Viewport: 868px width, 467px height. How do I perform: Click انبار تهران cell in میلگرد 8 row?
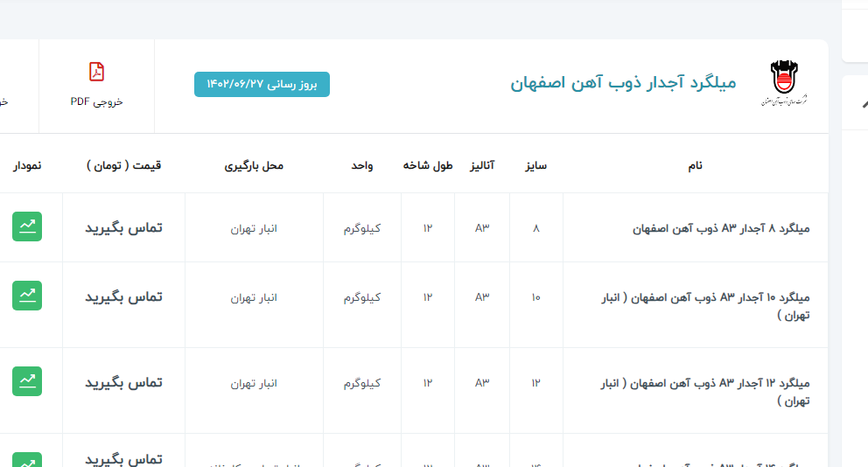pyautogui.click(x=254, y=228)
